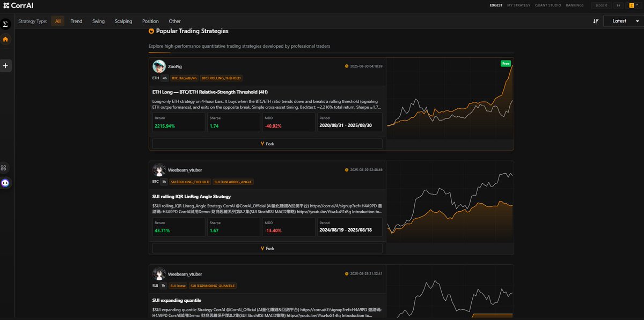Select the Trend strategy type filter
The height and width of the screenshot is (320, 644).
[x=77, y=21]
